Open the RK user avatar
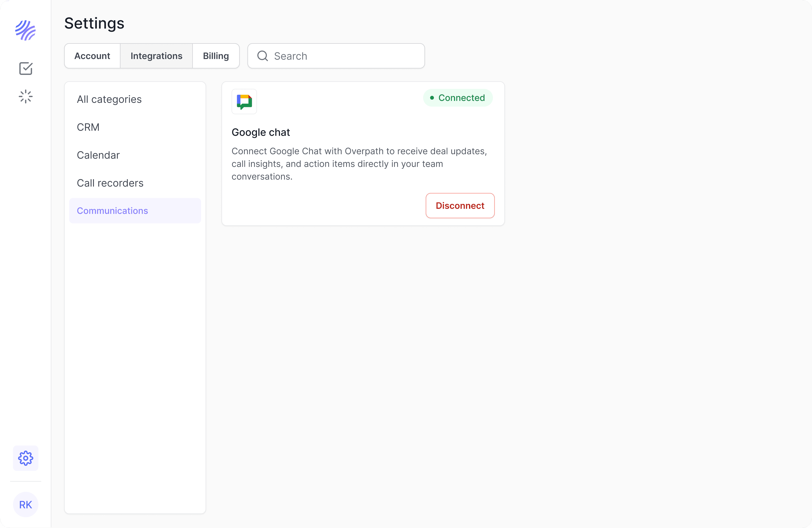 [26, 505]
